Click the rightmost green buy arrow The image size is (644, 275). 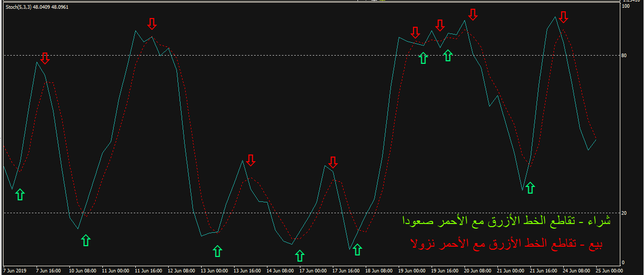(x=530, y=188)
